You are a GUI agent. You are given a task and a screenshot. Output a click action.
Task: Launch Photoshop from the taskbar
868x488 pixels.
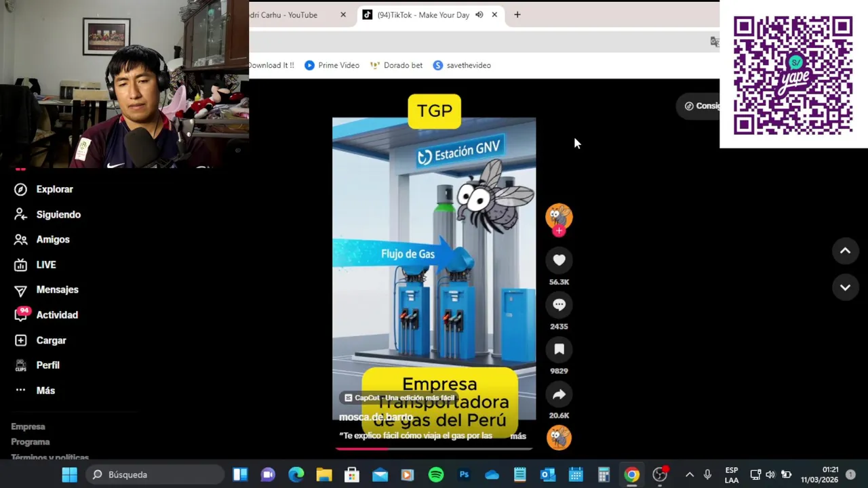(464, 474)
